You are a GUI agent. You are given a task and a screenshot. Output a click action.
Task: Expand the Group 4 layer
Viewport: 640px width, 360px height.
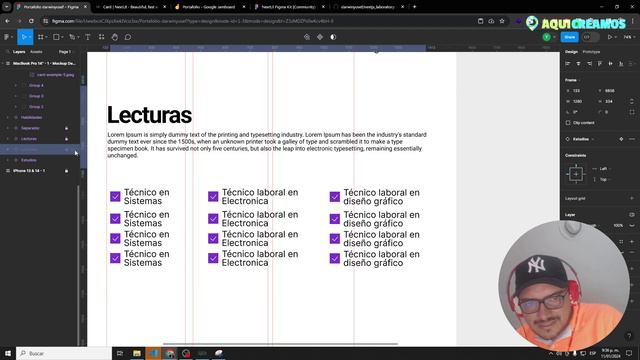click(x=16, y=85)
